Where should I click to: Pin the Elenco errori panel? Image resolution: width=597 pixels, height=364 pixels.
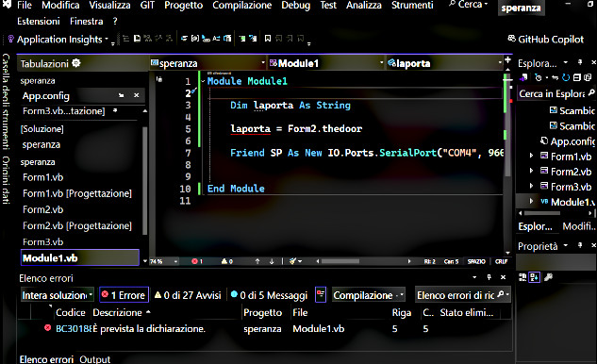489,277
